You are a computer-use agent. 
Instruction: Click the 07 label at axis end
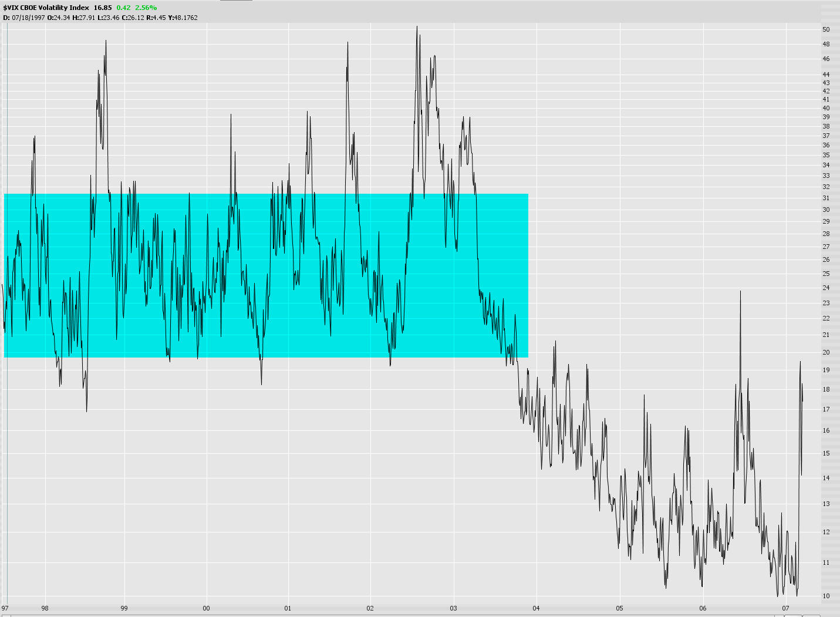pyautogui.click(x=787, y=609)
